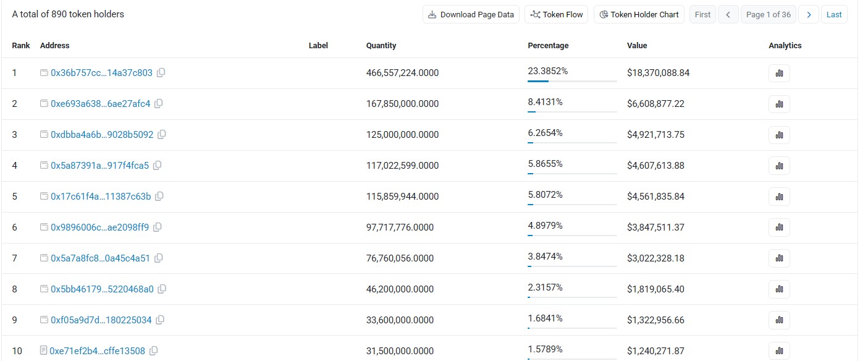
Task: Open analytics chart for rank 10 holder
Action: click(779, 351)
